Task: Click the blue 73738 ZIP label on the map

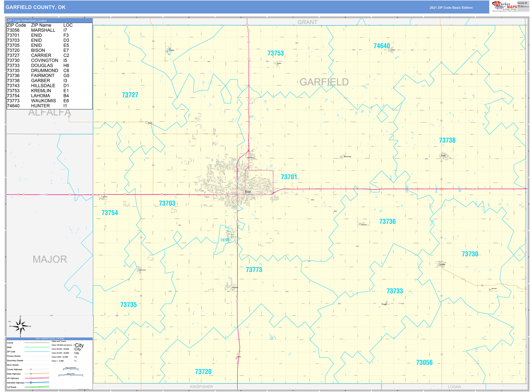Action: (447, 140)
